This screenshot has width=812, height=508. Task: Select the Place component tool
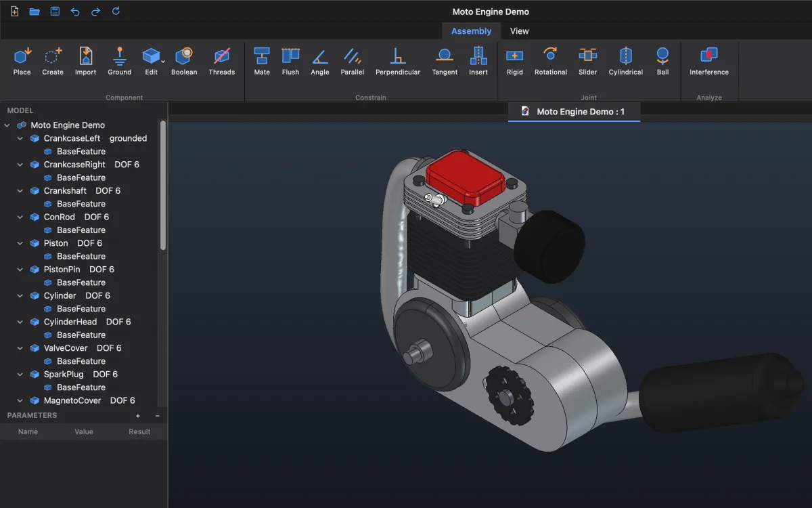tap(22, 62)
